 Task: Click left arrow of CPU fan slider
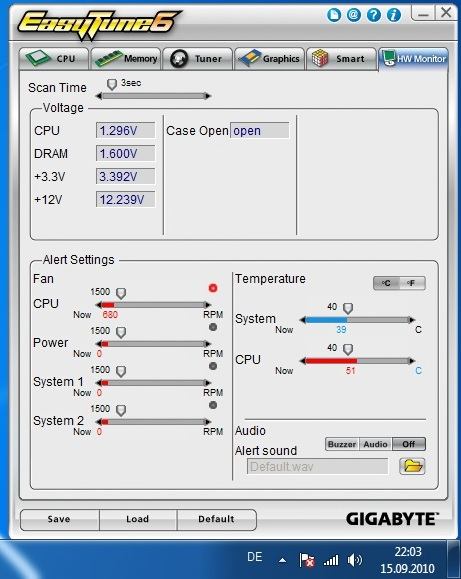click(x=99, y=305)
